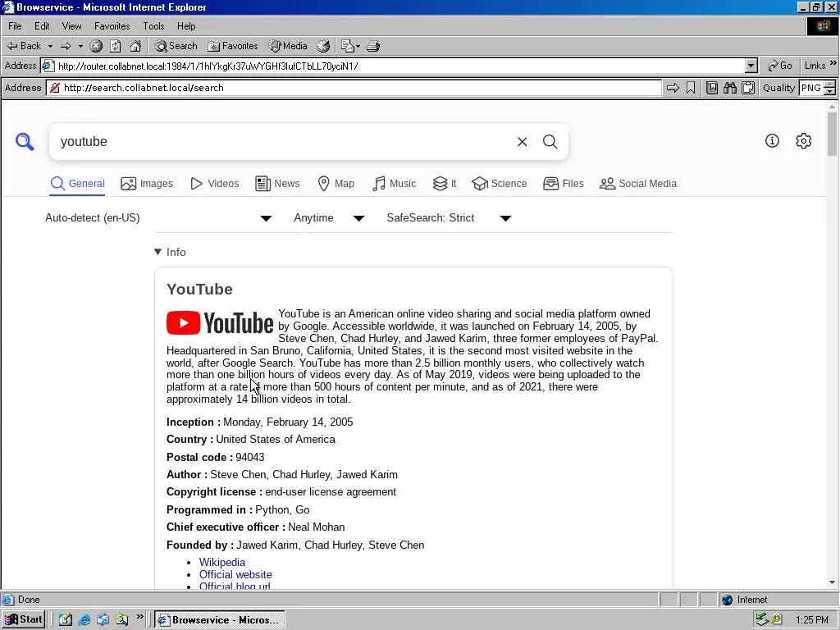Screen dimensions: 840x630
Task: Open the Preferences gear icon
Action: (804, 141)
